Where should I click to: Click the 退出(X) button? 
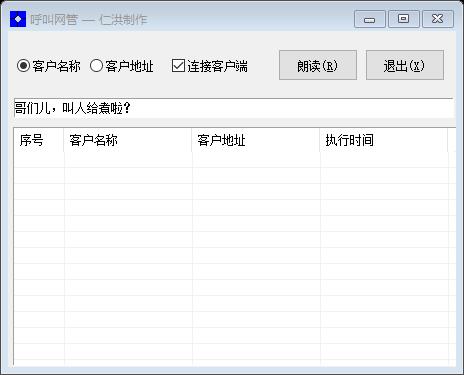coord(405,65)
